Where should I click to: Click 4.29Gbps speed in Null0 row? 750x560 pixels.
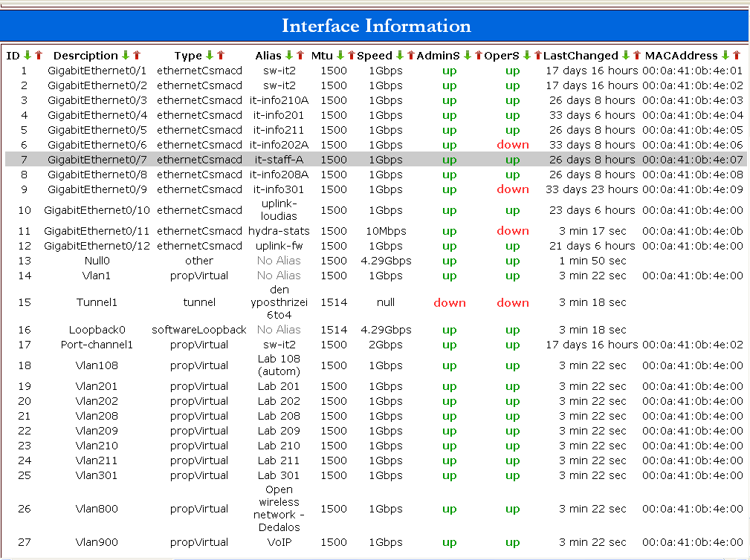coord(386,261)
